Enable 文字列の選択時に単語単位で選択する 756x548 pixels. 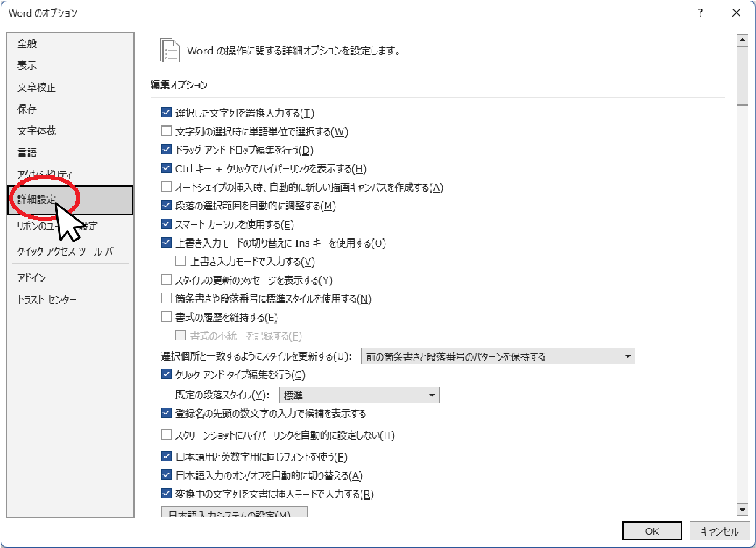coord(166,131)
